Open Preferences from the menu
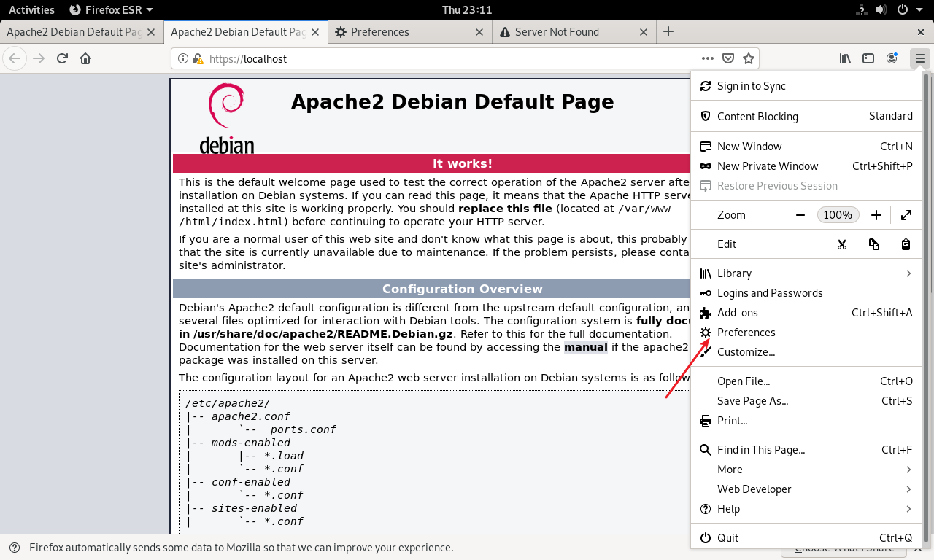The image size is (934, 560). pyautogui.click(x=806, y=332)
